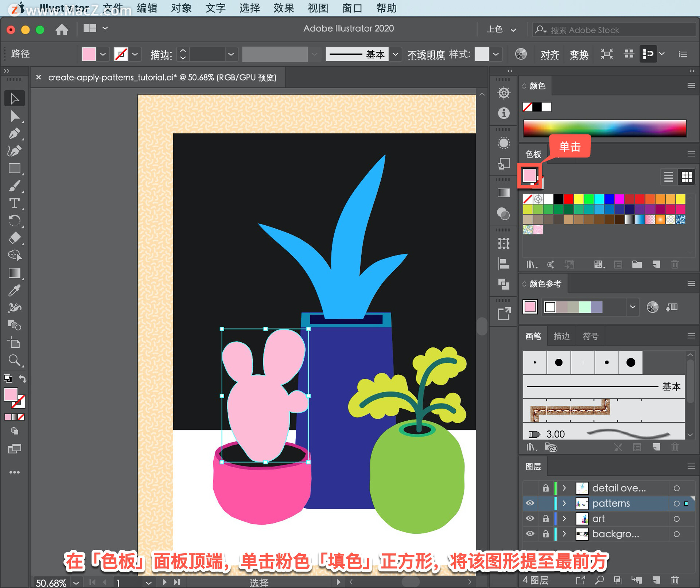Image resolution: width=700 pixels, height=588 pixels.
Task: Toggle visibility of the art layer
Action: click(530, 518)
